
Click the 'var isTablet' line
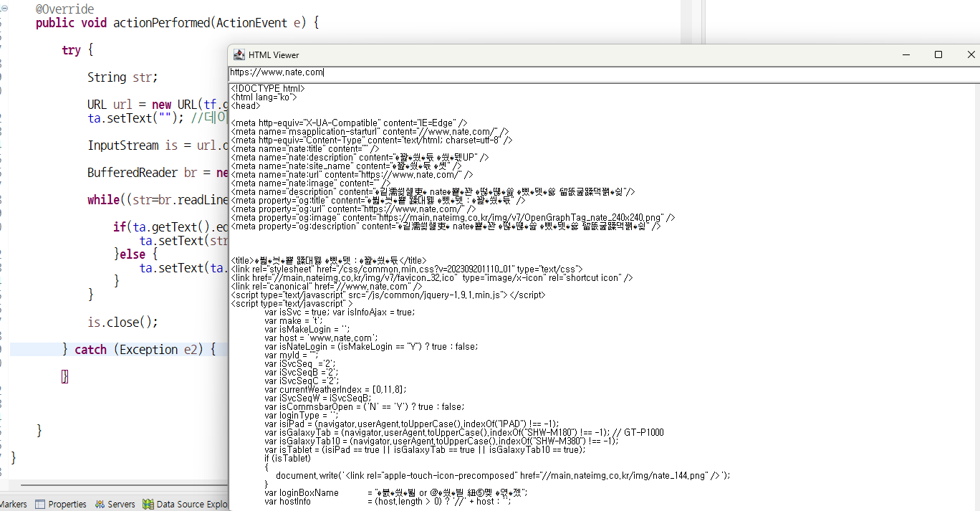pyautogui.click(x=425, y=449)
